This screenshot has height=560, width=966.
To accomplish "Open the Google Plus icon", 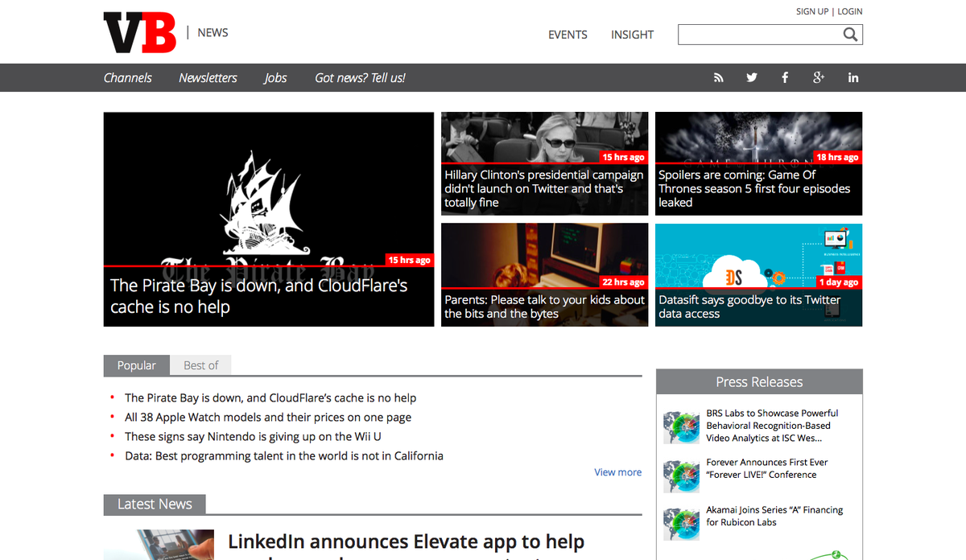I will point(819,78).
